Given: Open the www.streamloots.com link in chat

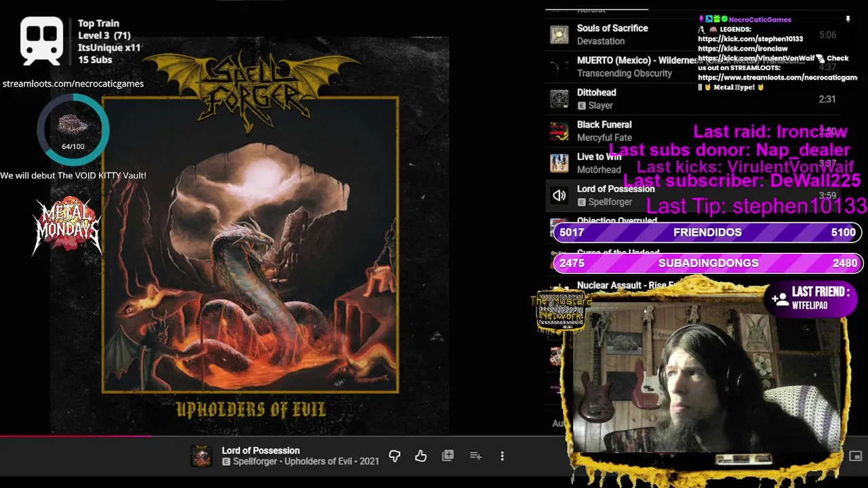Looking at the screenshot, I should 777,78.
